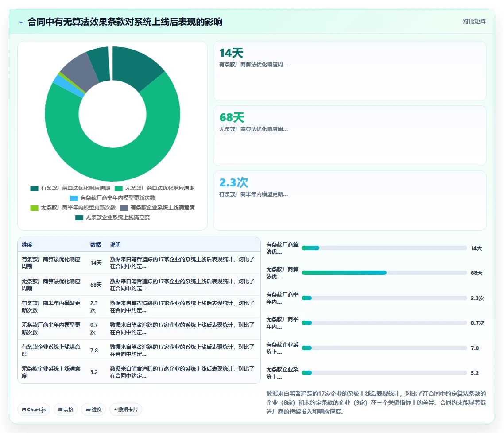Toggle legend swatch 有条款厂商半年内模型更新次数
504x433 pixels.
[x=74, y=198]
